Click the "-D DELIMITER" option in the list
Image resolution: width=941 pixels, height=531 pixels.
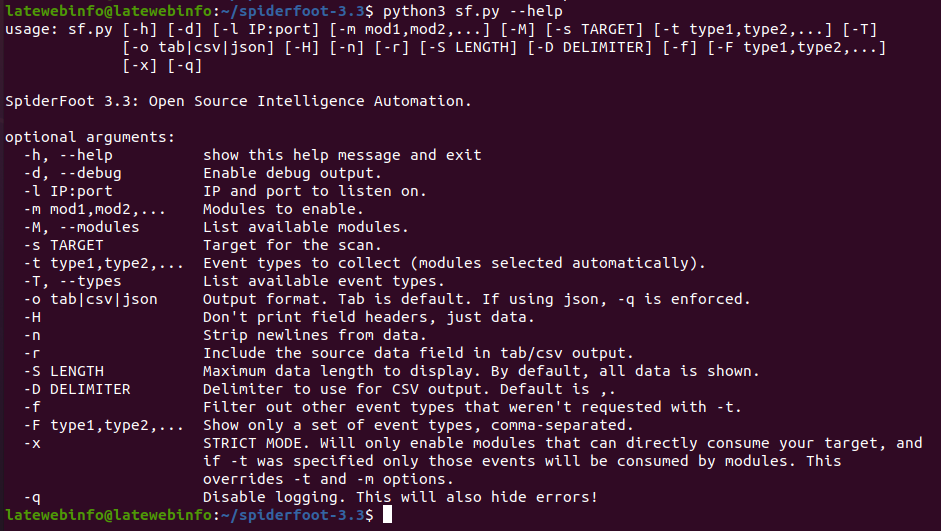coord(76,389)
